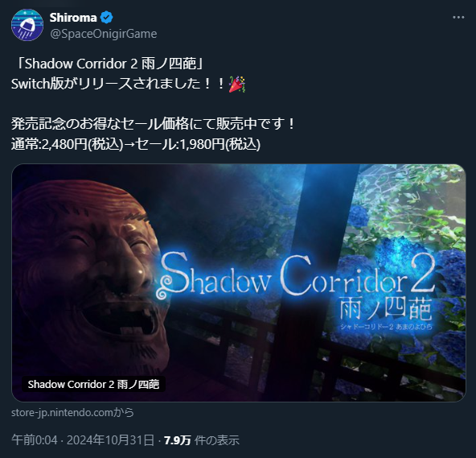Open the 午前0:04 2024年10月31日 timestamp

pos(83,440)
